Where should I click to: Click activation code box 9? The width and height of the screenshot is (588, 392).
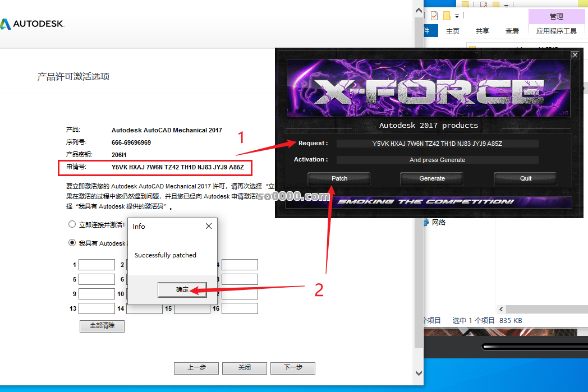click(97, 294)
